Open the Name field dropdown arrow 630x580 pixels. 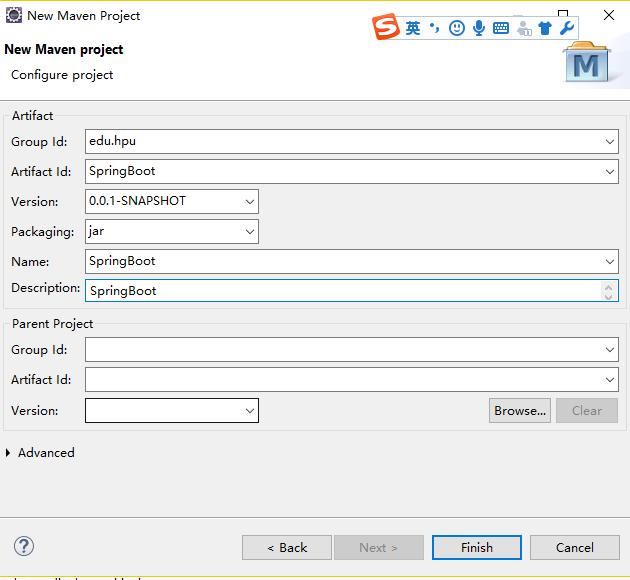pyautogui.click(x=610, y=262)
